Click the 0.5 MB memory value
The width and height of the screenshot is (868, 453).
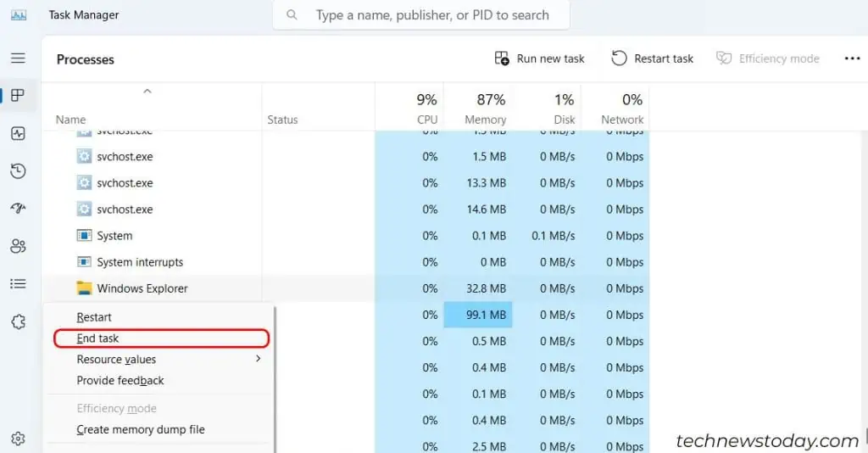(489, 341)
